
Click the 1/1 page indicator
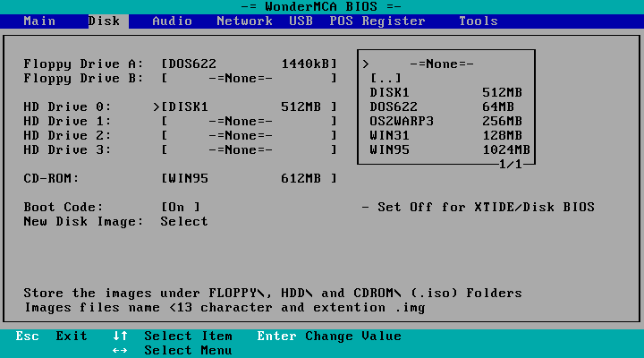coord(510,165)
